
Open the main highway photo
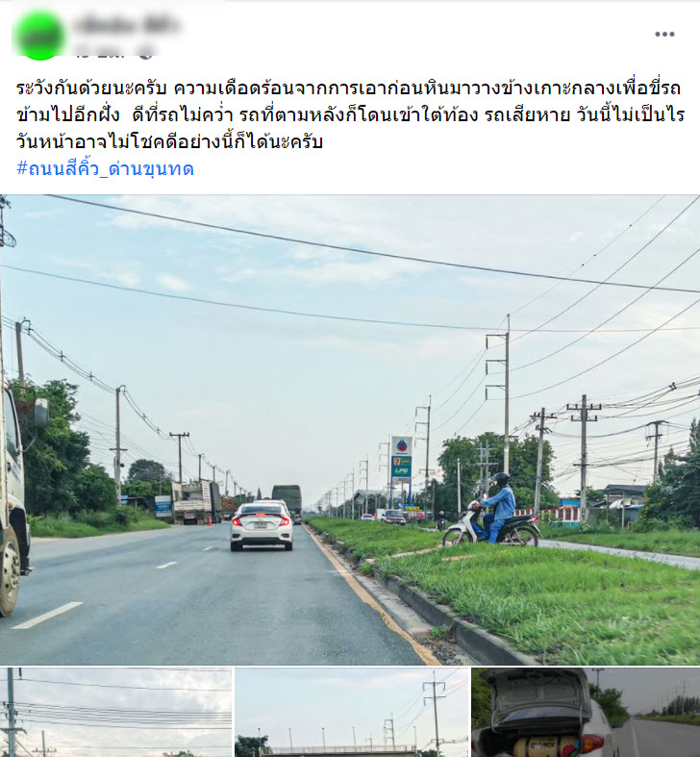pos(350,430)
